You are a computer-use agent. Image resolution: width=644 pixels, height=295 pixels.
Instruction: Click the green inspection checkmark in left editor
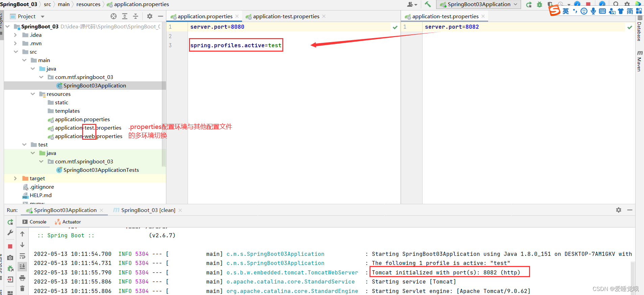395,27
